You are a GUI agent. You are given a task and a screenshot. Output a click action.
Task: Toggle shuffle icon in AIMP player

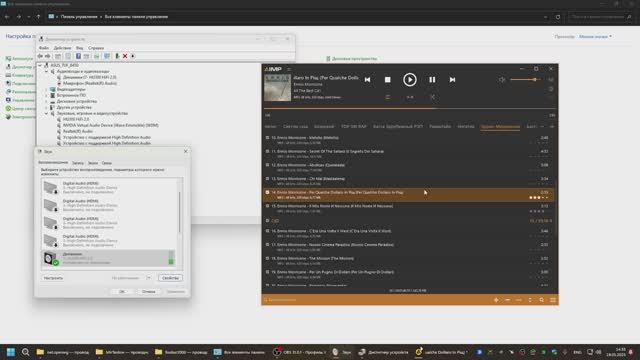(433, 97)
